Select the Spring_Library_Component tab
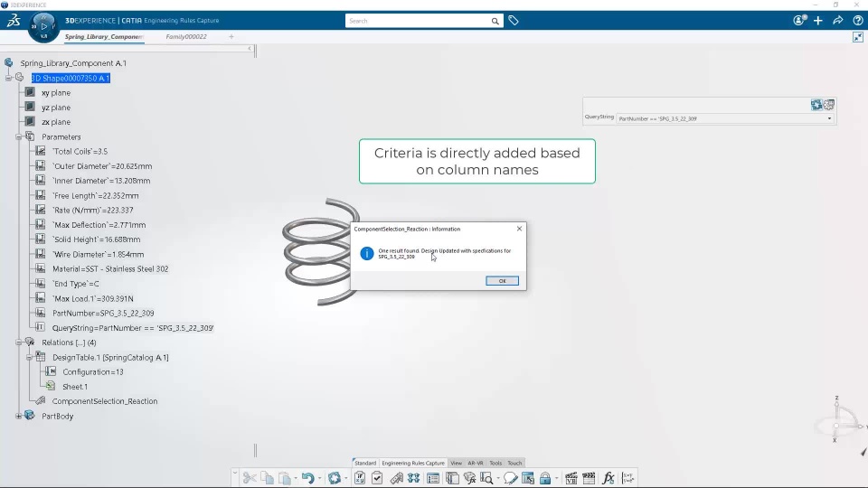This screenshot has width=868, height=488. click(103, 36)
